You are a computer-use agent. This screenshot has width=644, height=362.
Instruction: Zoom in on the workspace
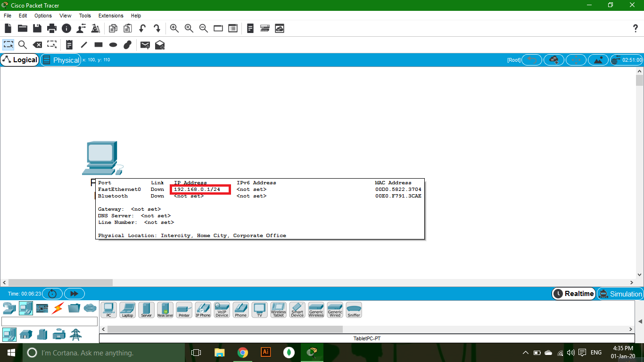click(x=174, y=28)
